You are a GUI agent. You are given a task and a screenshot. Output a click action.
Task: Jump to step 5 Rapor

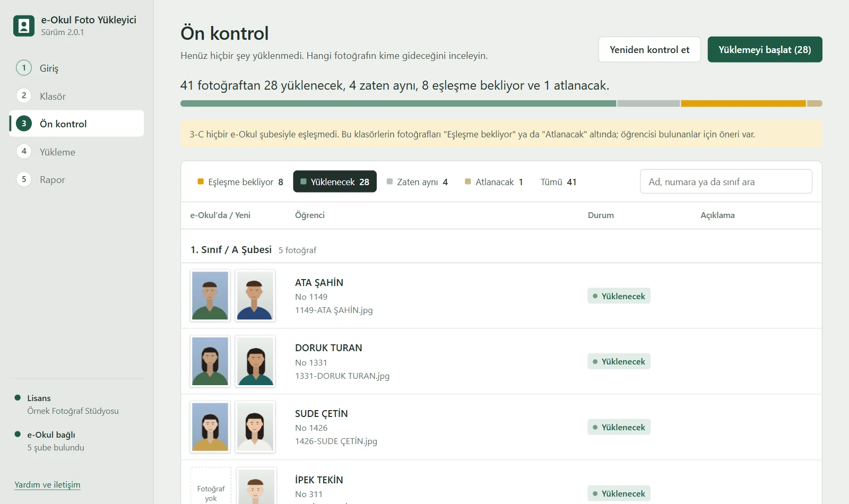click(x=76, y=179)
